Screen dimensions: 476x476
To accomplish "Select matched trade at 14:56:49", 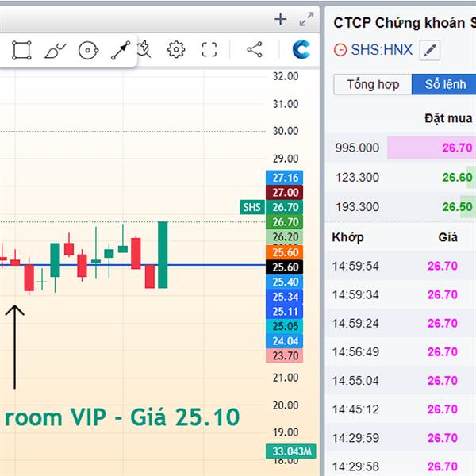I will 401,351.
